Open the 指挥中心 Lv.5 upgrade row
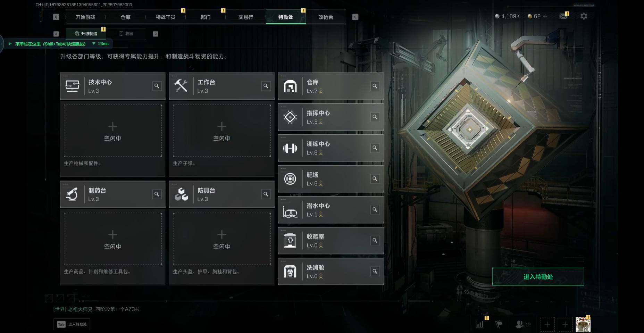644x333 pixels. [x=331, y=117]
